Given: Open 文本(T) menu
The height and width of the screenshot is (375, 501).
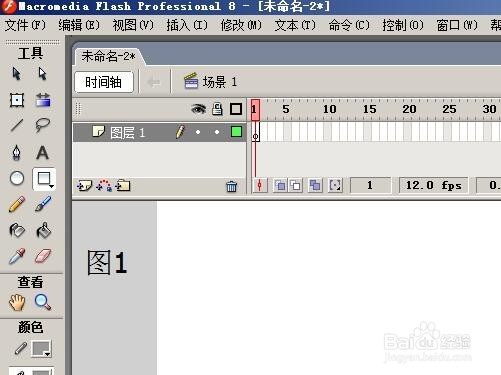Looking at the screenshot, I should coord(295,25).
